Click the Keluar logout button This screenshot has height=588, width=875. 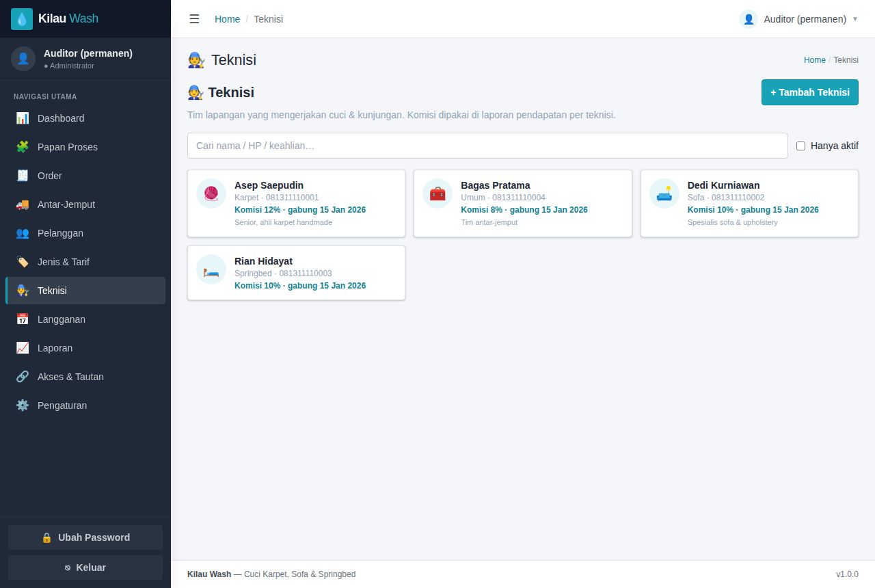85,567
